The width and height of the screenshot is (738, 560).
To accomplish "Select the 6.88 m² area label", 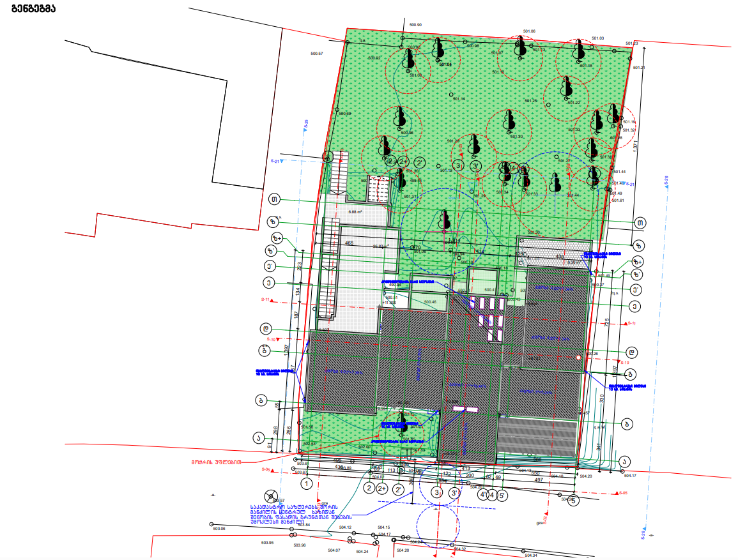I will click(x=355, y=211).
